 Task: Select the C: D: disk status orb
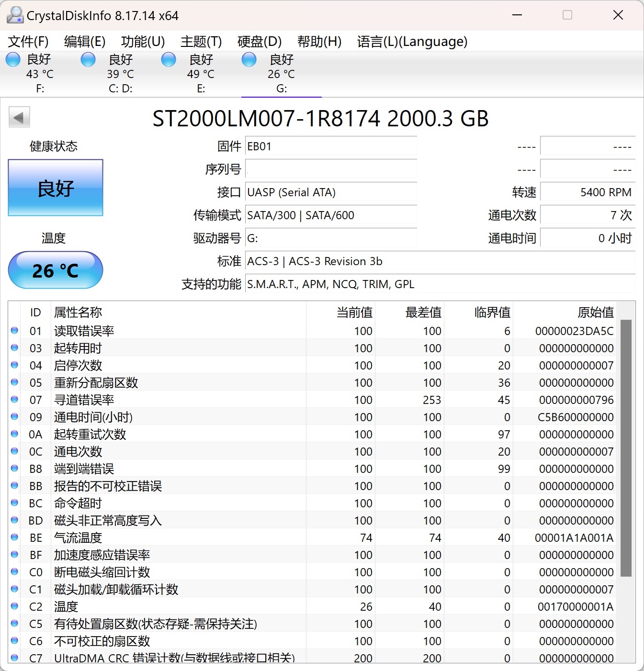coord(88,60)
